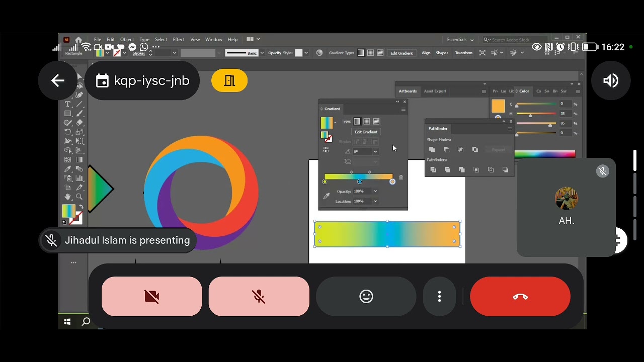Set freeform Gradient Type in control bar
This screenshot has width=644, height=362.
(x=380, y=53)
